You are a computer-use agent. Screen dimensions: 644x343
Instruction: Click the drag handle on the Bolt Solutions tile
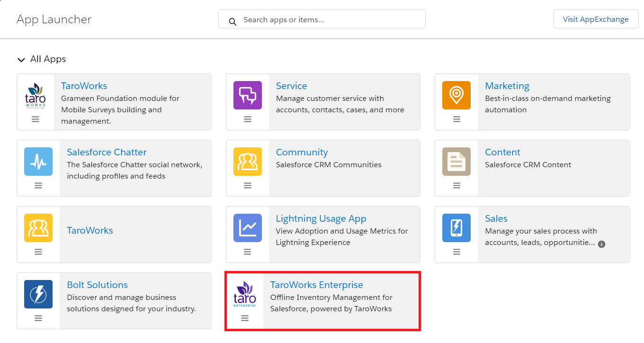(38, 318)
